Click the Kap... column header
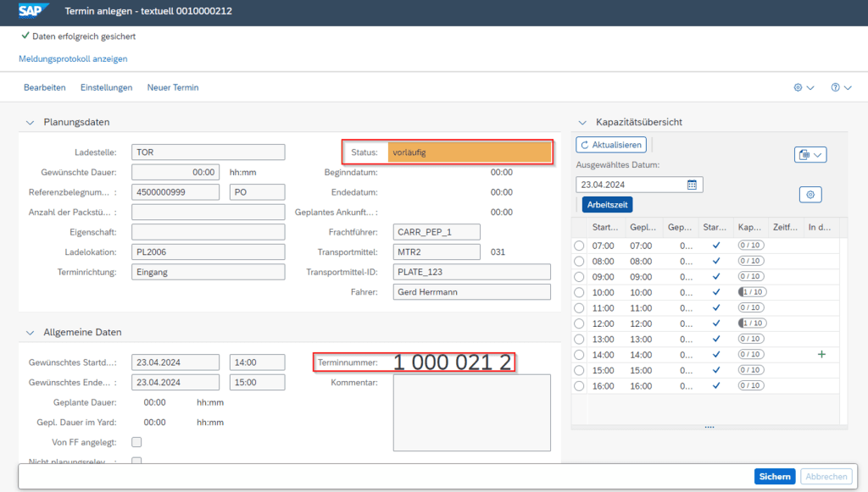 click(x=749, y=227)
